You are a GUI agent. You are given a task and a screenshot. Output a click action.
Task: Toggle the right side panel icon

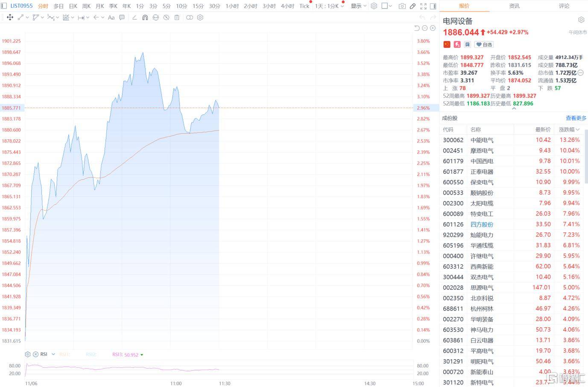point(433,6)
